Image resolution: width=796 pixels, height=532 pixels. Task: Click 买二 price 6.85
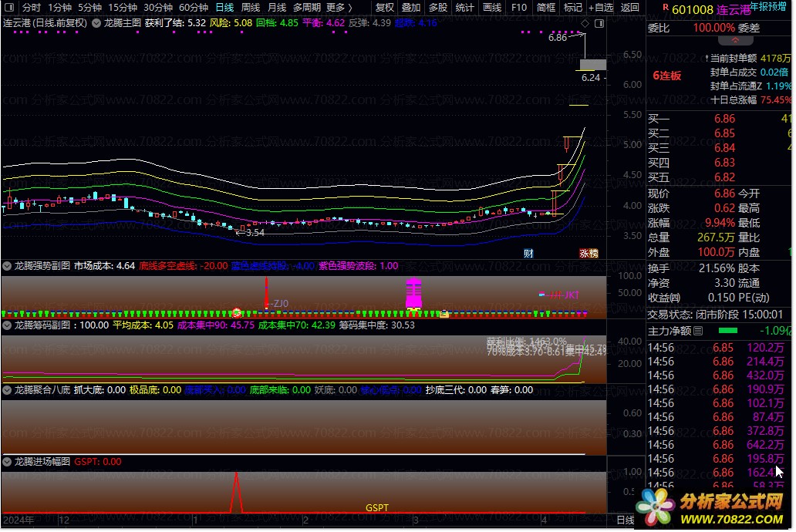pyautogui.click(x=724, y=133)
